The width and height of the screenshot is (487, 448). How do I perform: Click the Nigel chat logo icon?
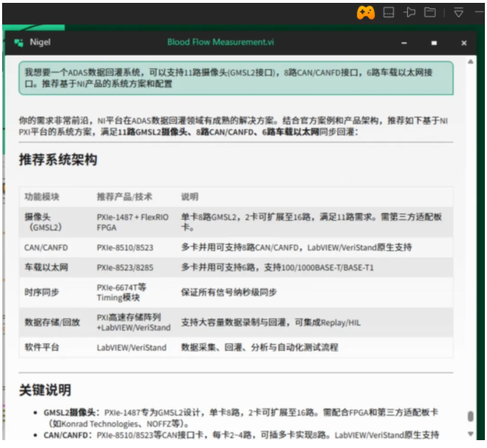click(19, 43)
